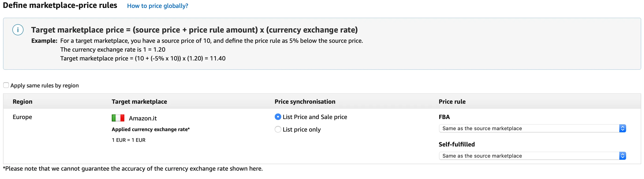Image resolution: width=644 pixels, height=179 pixels.
Task: Click the exchange rate accuracy disclaimer note
Action: pyautogui.click(x=133, y=169)
